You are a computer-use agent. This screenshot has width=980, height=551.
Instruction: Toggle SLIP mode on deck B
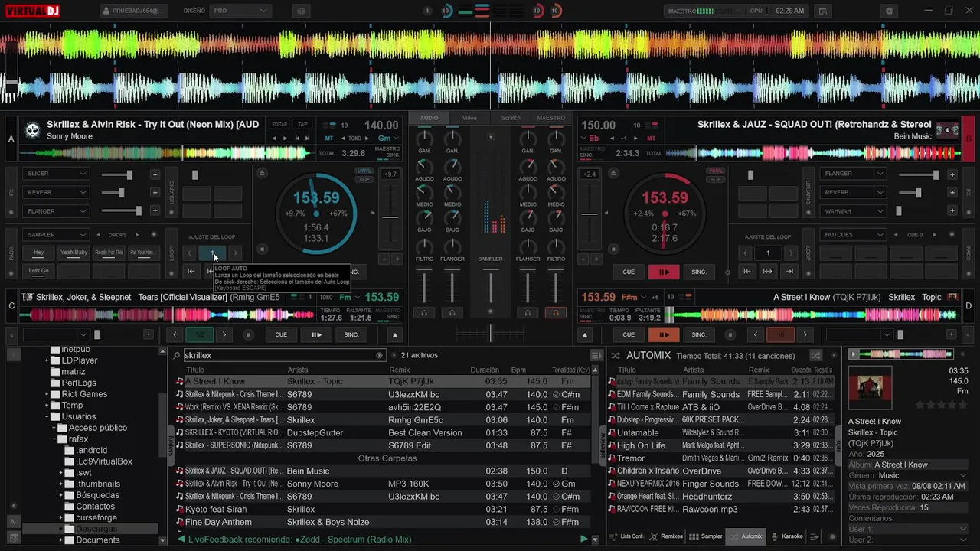pyautogui.click(x=716, y=178)
